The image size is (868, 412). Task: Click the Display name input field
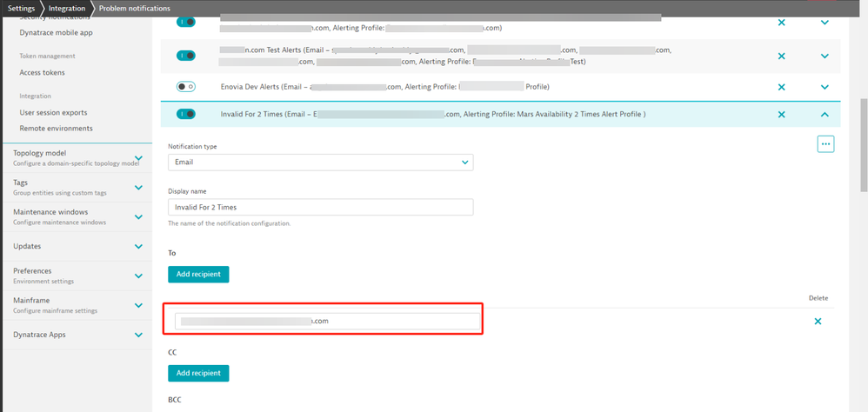point(320,207)
